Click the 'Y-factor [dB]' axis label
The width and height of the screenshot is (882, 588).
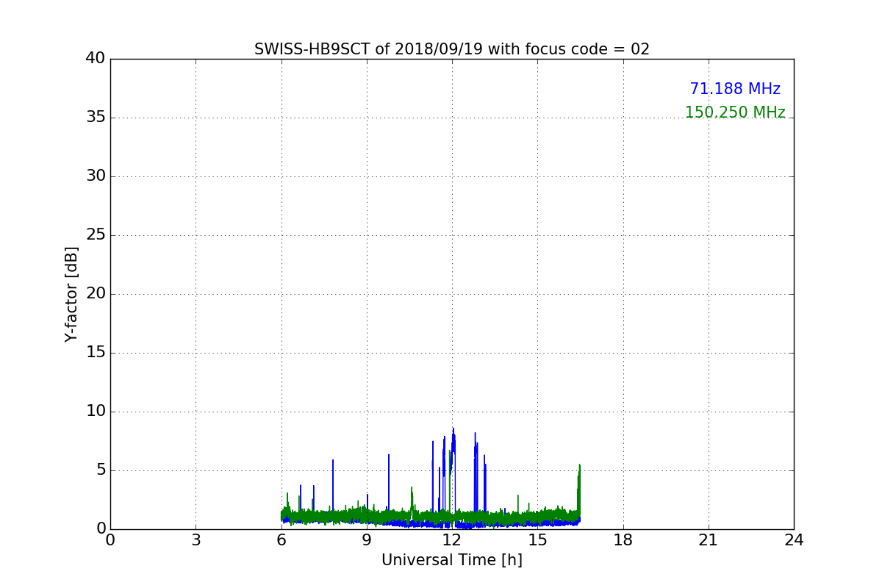point(71,294)
